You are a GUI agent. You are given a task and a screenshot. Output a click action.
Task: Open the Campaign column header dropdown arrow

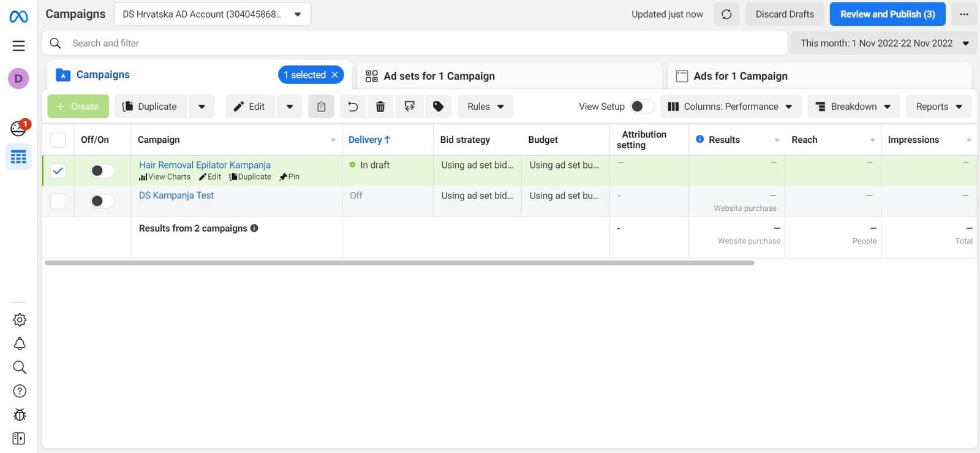tap(333, 140)
